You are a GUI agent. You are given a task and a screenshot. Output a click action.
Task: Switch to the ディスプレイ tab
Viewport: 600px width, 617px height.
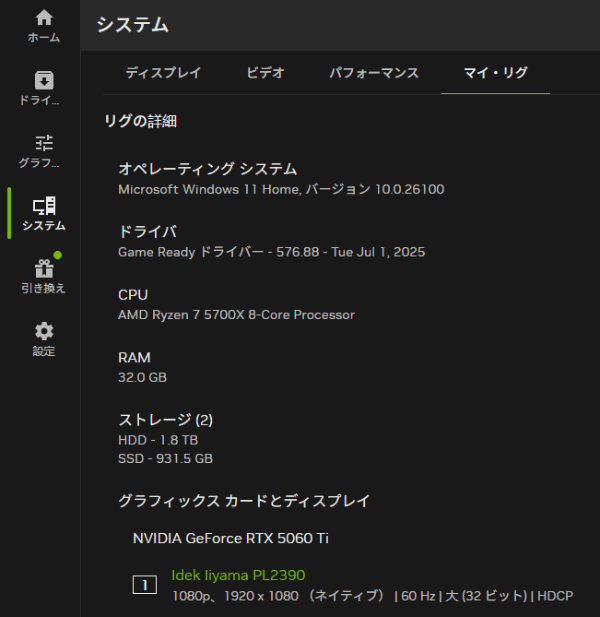[x=163, y=73]
